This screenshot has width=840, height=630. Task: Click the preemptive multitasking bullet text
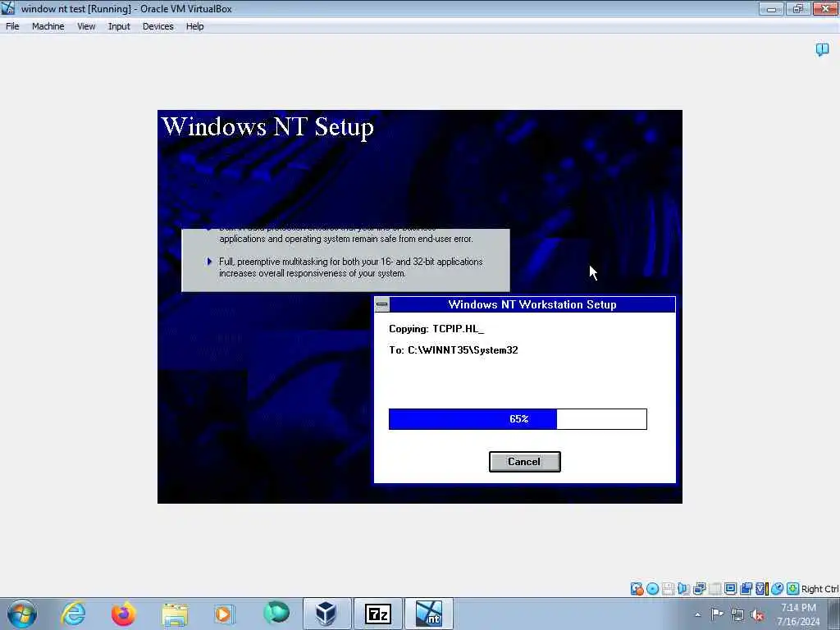point(351,267)
